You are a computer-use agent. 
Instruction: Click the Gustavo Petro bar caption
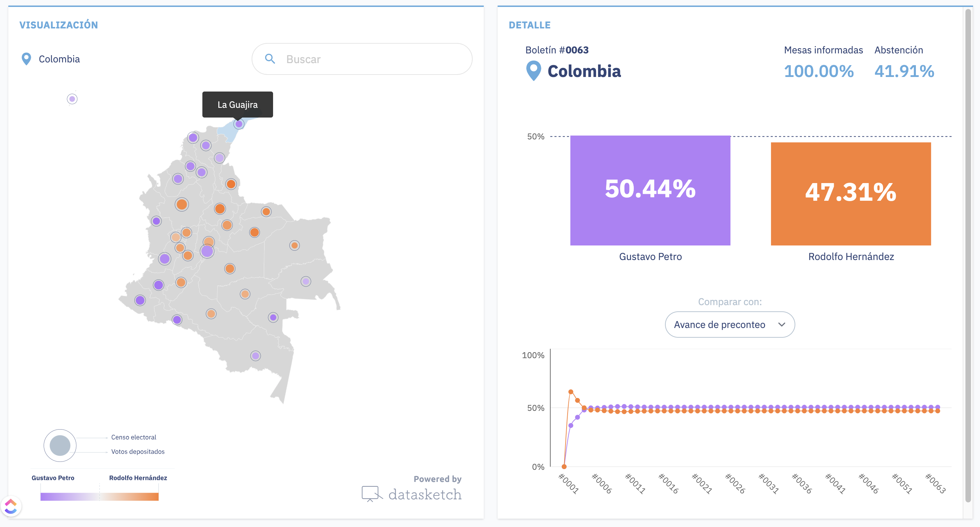(x=650, y=257)
